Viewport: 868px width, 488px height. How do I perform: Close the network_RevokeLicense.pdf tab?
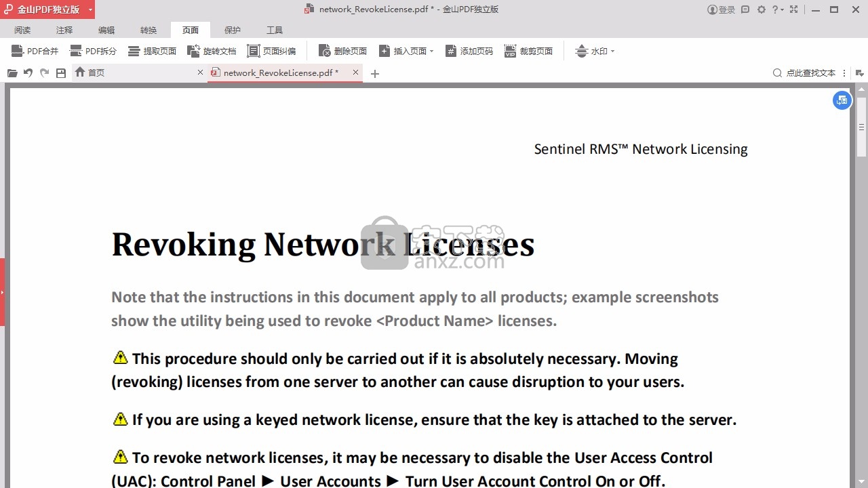pos(355,73)
